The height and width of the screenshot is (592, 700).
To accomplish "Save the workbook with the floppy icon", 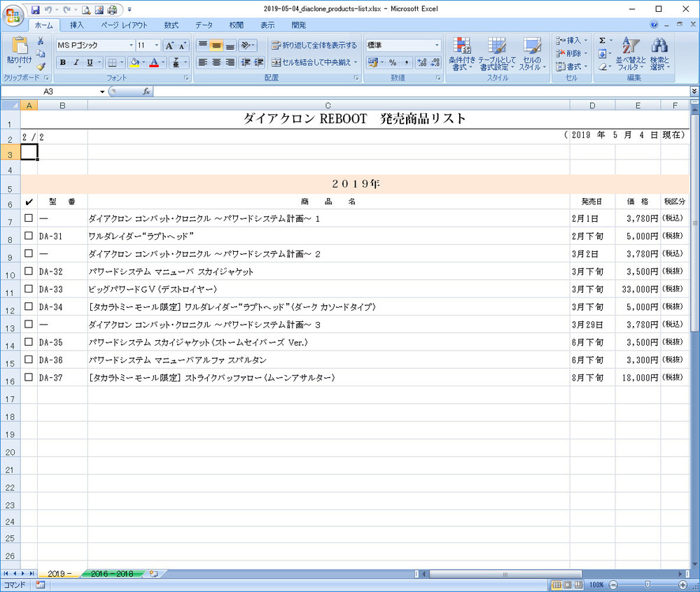I will coord(35,9).
